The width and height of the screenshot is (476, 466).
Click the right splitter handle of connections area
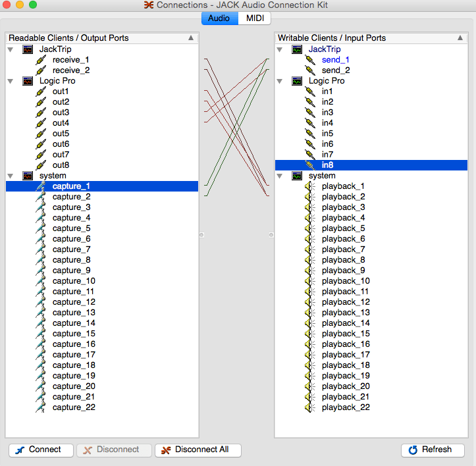271,235
